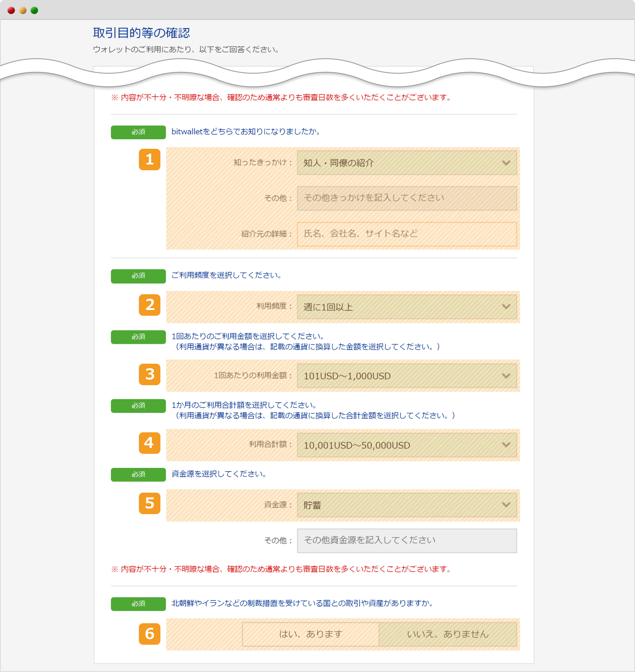This screenshot has height=672, width=635.
Task: Click the red close window button
Action: point(11,10)
